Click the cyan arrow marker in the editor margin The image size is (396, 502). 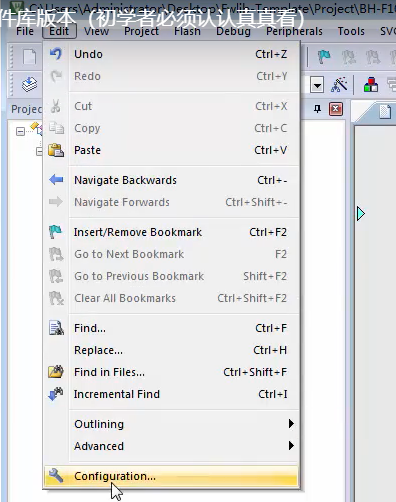(361, 214)
